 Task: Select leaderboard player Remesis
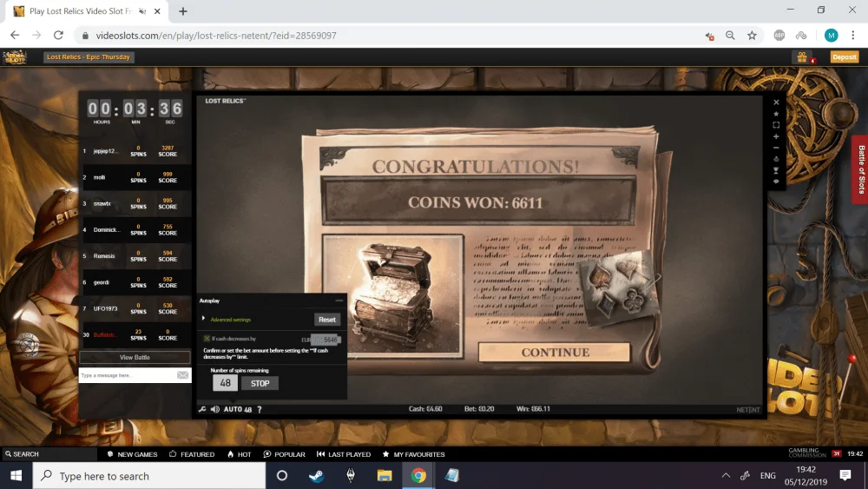click(x=135, y=256)
